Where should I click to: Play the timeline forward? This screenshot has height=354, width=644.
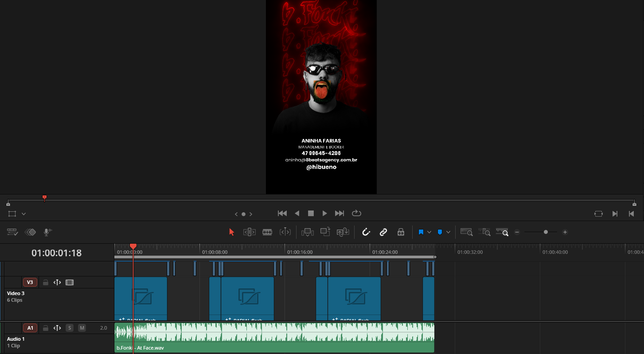[325, 214]
